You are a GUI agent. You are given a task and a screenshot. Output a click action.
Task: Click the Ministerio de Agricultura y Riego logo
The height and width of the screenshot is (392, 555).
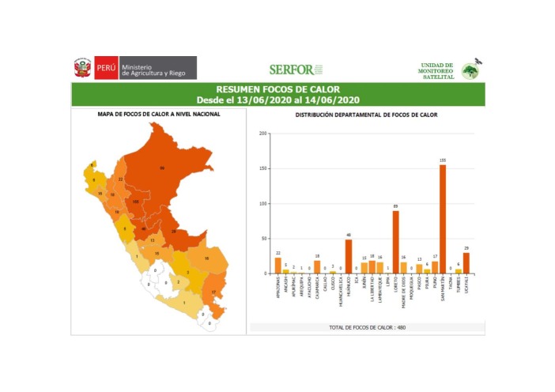tap(158, 68)
